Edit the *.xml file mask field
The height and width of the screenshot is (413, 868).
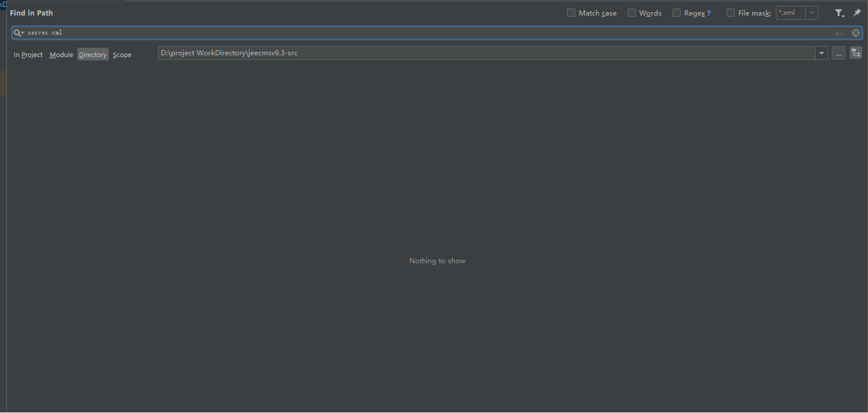(x=790, y=13)
